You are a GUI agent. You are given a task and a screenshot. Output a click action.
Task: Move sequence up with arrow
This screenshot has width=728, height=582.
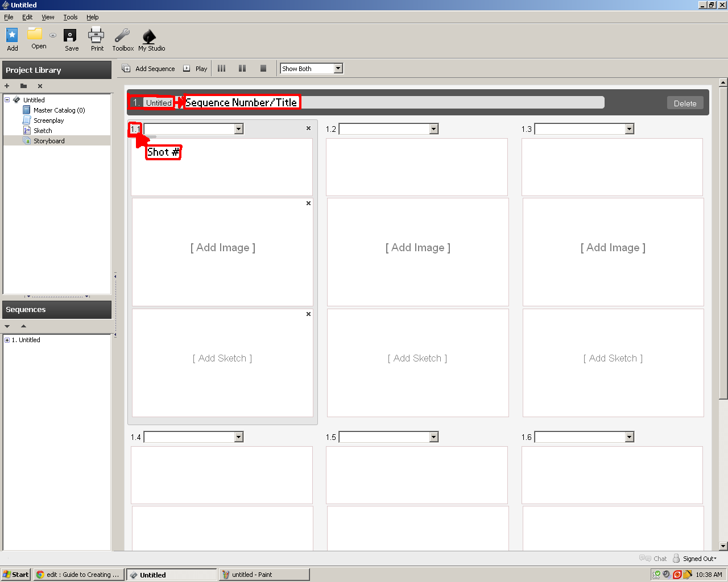click(23, 326)
